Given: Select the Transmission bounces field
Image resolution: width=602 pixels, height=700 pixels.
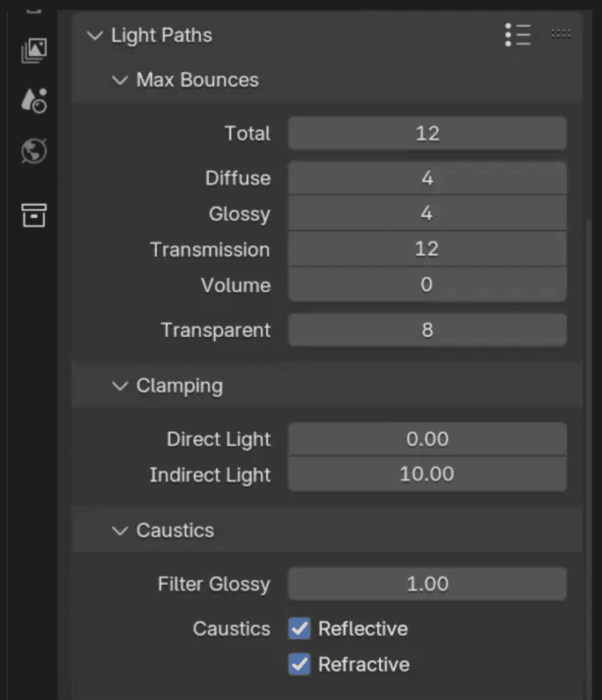Looking at the screenshot, I should [x=427, y=249].
